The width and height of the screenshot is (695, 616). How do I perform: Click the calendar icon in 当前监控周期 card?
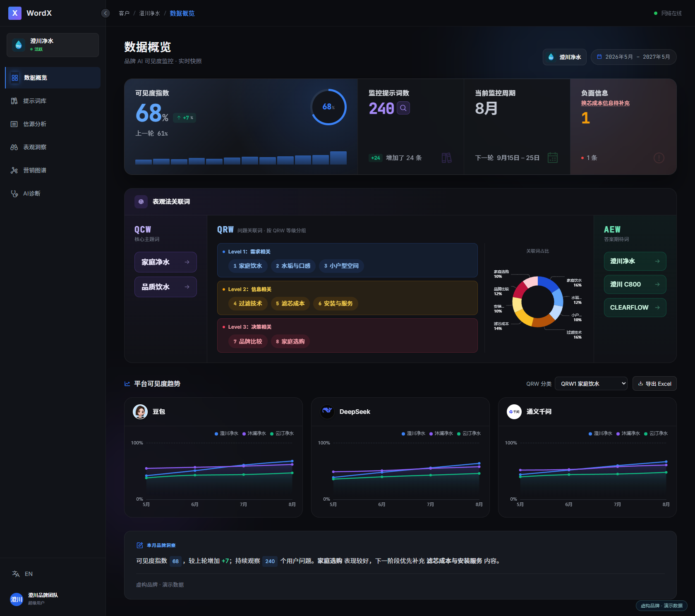pyautogui.click(x=553, y=158)
